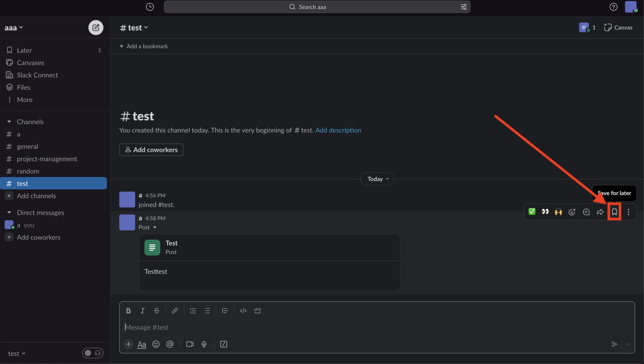Mention someone using the @ icon
Screen dimensions: 644x364
click(x=170, y=344)
